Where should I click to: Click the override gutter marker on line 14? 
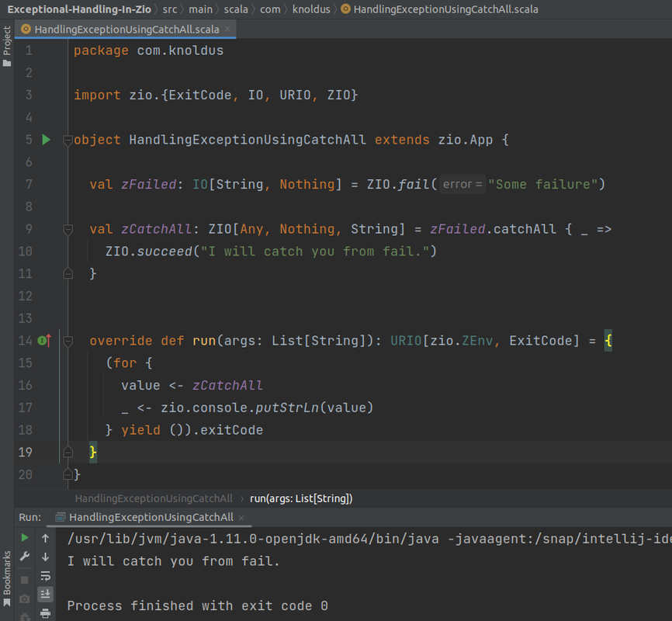point(44,341)
